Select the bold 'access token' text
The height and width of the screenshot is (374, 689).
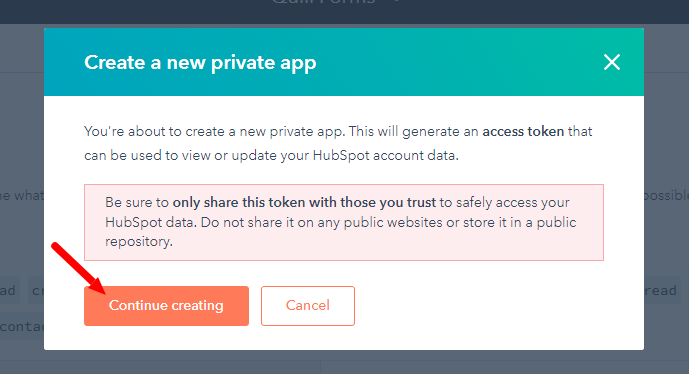point(523,131)
